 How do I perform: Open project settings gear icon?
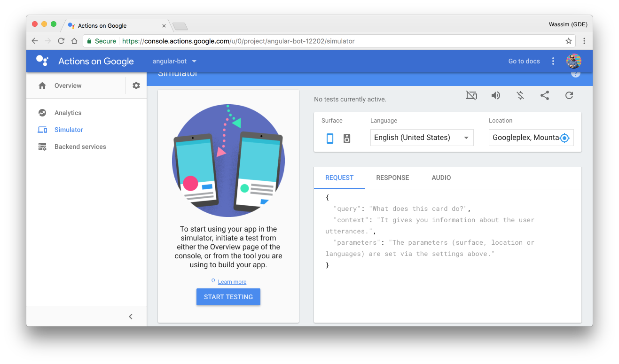[136, 85]
